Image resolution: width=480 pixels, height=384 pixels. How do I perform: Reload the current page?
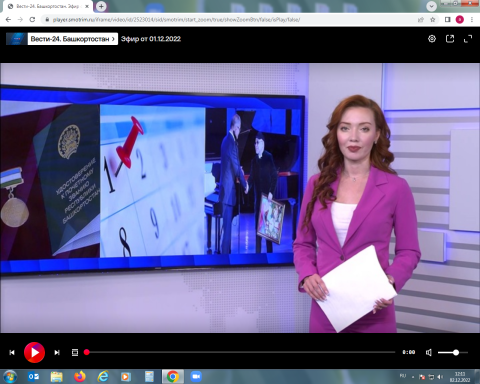(x=32, y=20)
